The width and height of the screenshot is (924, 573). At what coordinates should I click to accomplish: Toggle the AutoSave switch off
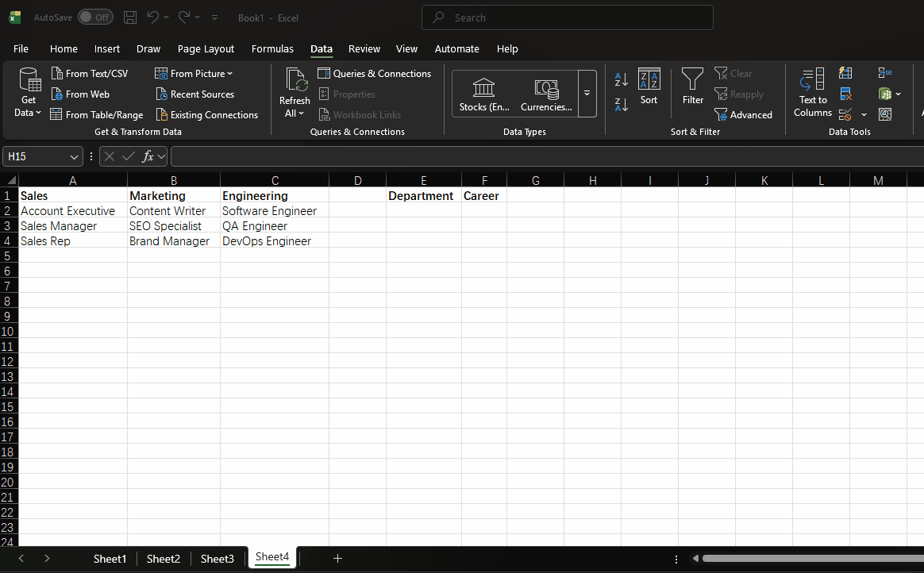[95, 17]
